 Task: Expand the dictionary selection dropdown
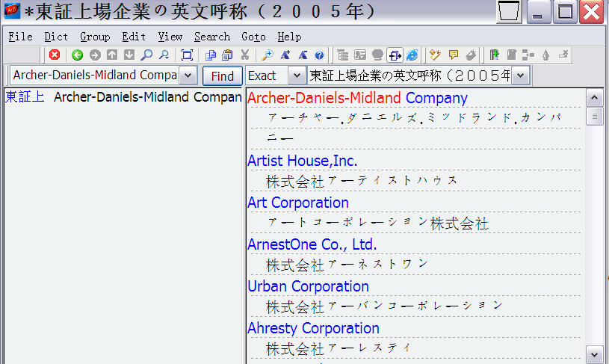[520, 75]
